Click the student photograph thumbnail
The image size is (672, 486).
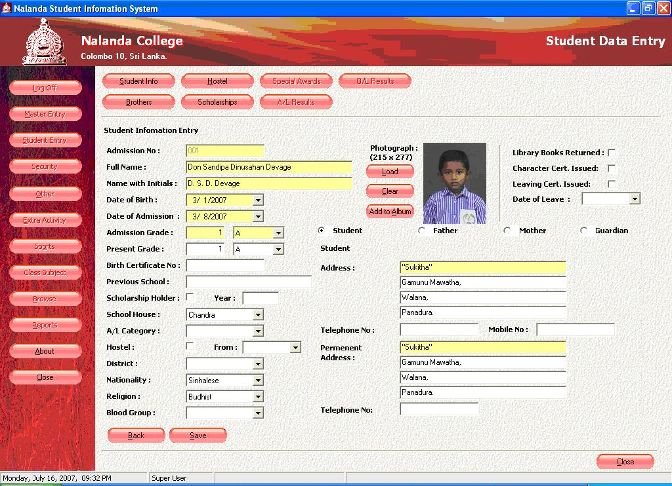(454, 183)
